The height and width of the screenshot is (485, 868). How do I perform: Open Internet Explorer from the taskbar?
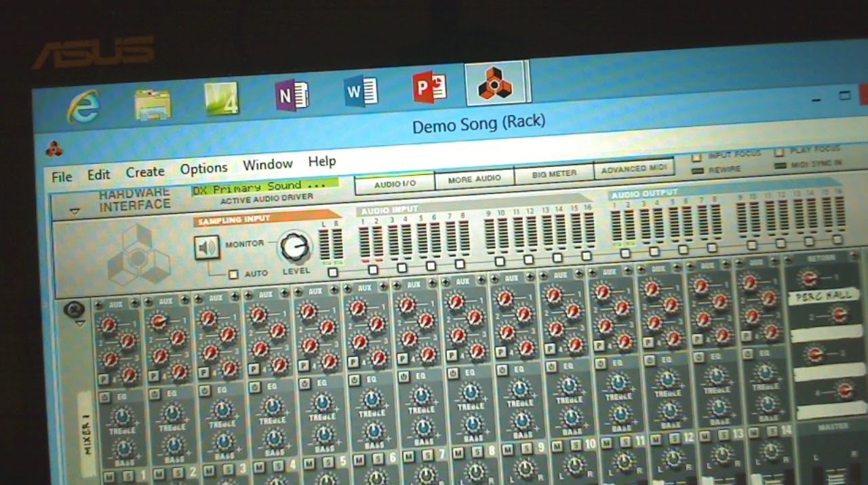(83, 106)
